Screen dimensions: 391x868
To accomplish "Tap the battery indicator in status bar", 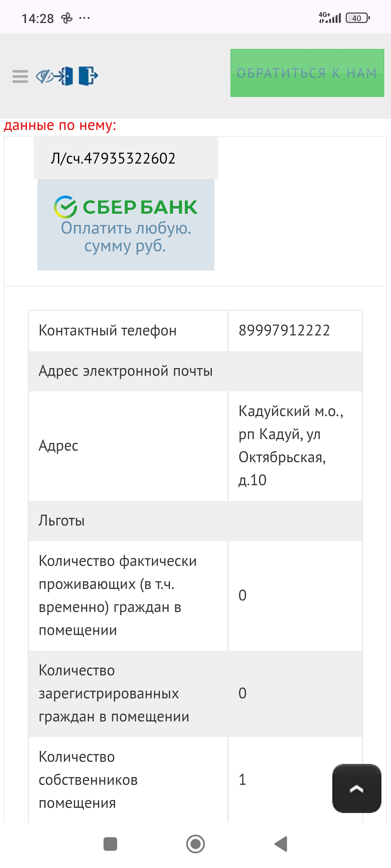I will coord(357,18).
